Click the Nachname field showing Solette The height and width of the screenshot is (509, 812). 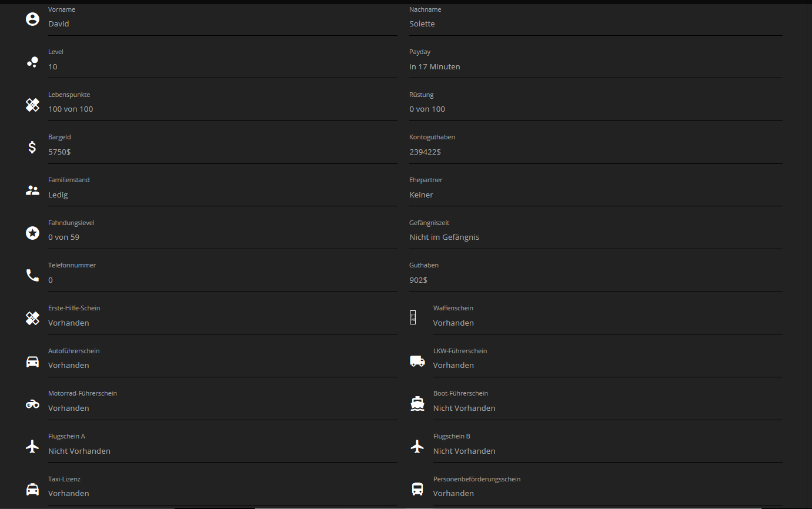[595, 24]
